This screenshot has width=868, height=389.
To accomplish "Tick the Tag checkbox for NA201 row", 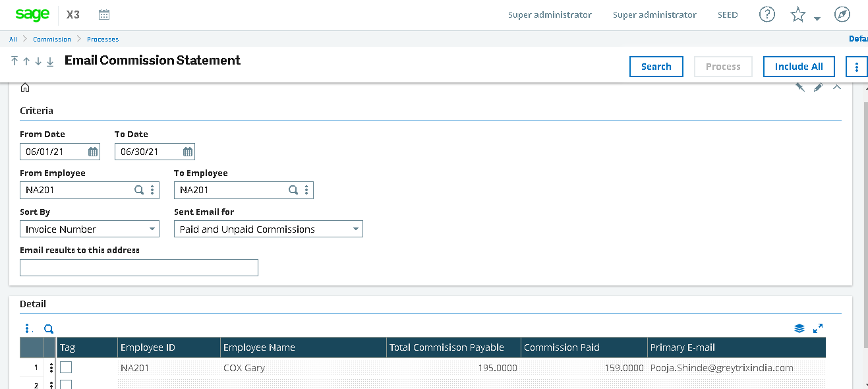I will pyautogui.click(x=65, y=367).
